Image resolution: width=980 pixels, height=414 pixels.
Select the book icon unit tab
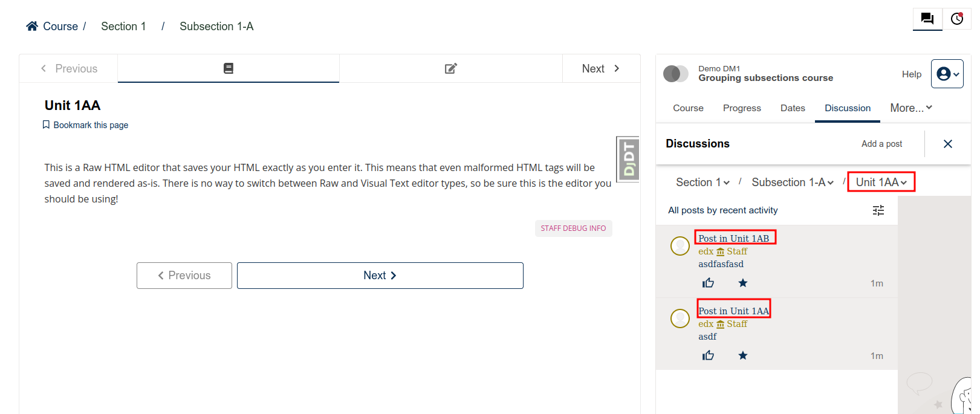[229, 68]
